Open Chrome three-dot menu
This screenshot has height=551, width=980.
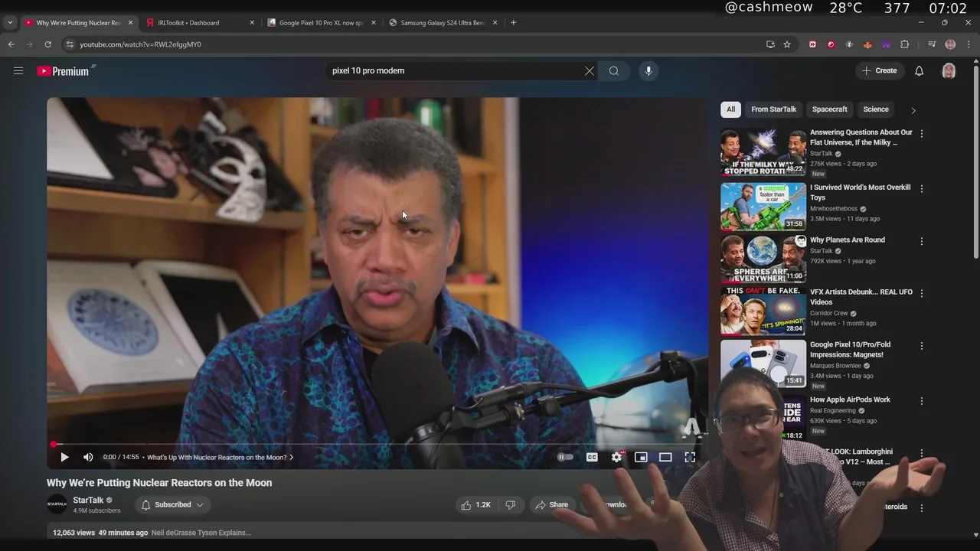coord(969,44)
